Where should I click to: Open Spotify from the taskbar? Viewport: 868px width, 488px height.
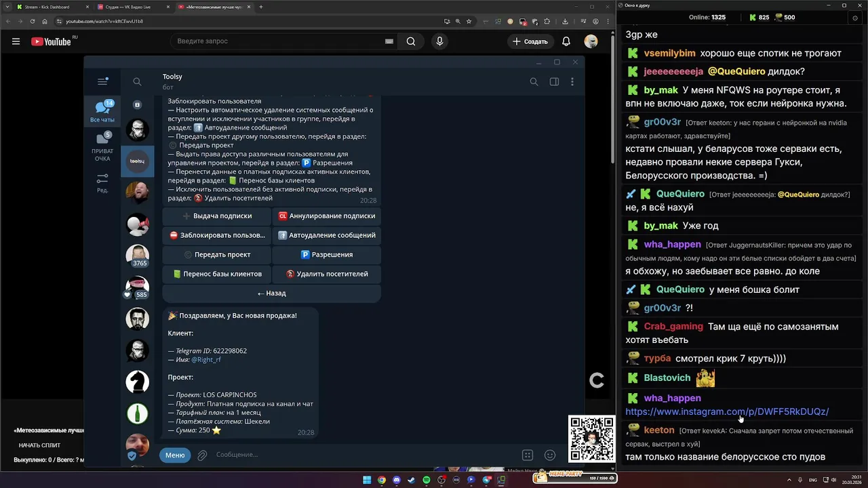point(427,480)
